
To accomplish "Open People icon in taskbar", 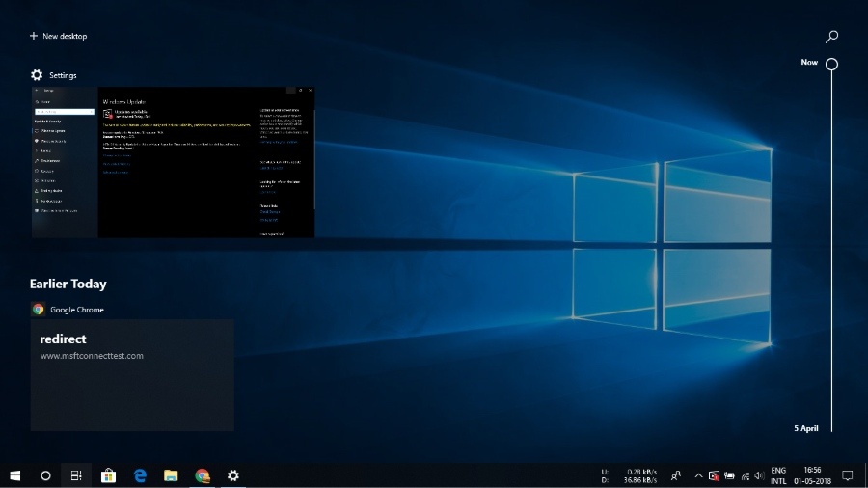I will [x=676, y=475].
